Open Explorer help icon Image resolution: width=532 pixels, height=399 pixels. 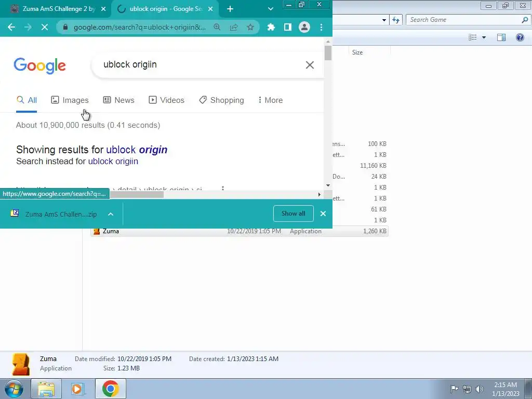tap(520, 37)
